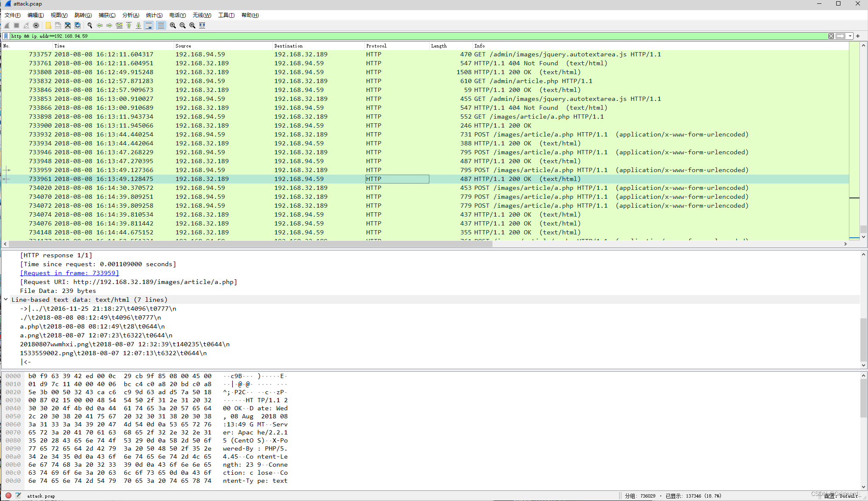Viewport: 868px width, 501px height.
Task: Sort by the Destination column header
Action: pyautogui.click(x=319, y=46)
